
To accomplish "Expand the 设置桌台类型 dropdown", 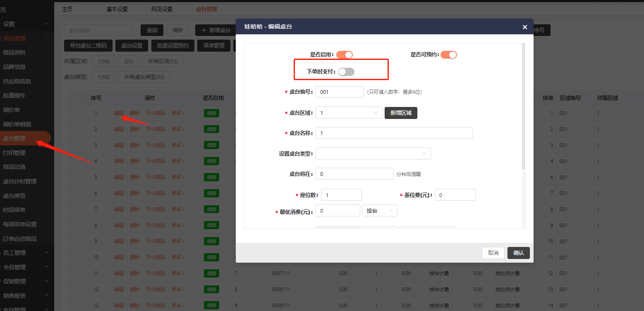I will tap(373, 154).
